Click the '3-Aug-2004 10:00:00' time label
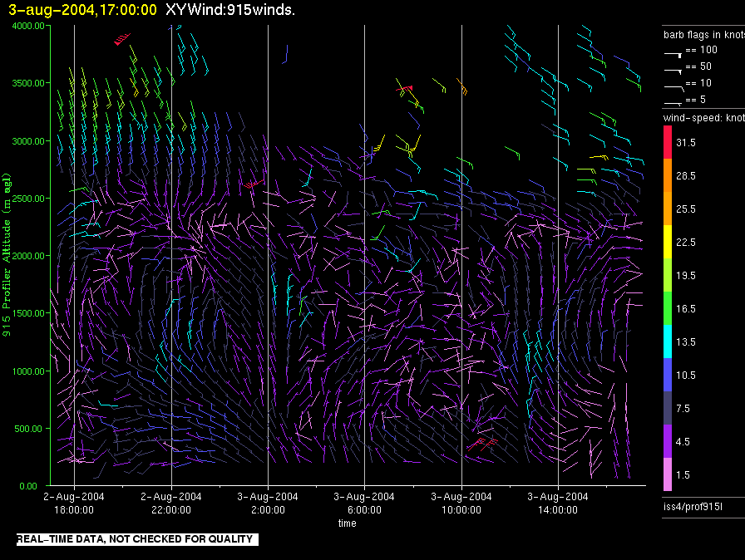 (x=461, y=503)
